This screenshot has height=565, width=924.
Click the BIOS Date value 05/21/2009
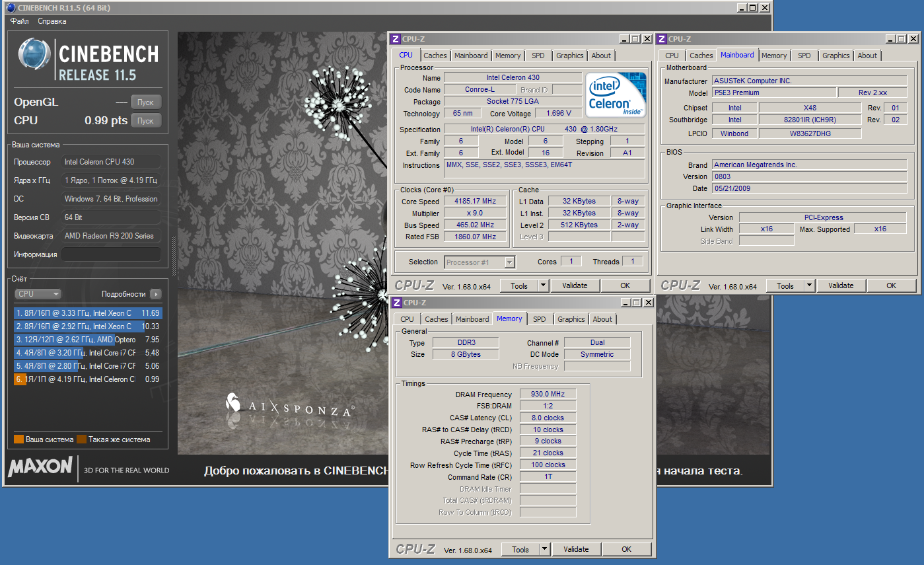point(809,188)
